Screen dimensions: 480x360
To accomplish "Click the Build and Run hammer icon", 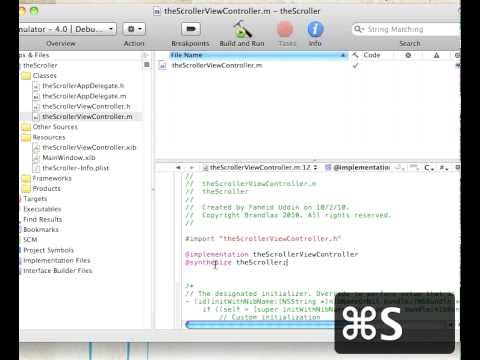I will [x=242, y=29].
